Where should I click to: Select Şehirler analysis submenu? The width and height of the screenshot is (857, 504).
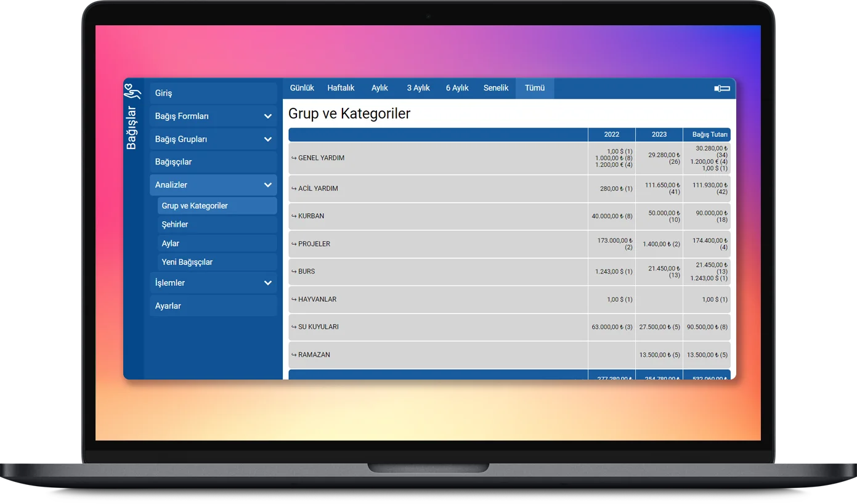pyautogui.click(x=175, y=225)
